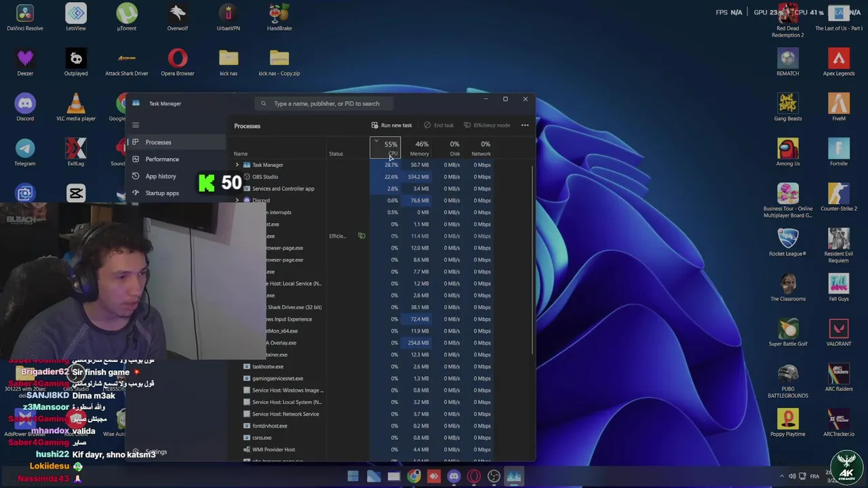
Task: Open the Attack Shark Driver shortcut
Action: click(127, 62)
